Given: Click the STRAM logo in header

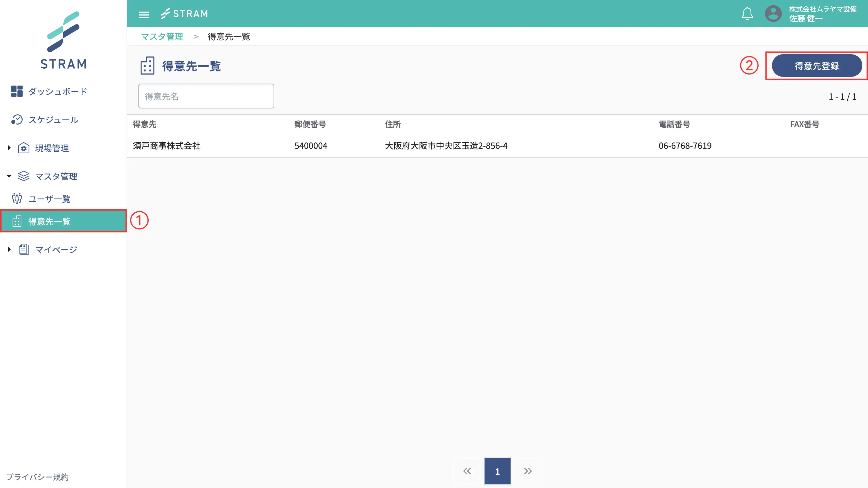Looking at the screenshot, I should 184,14.
